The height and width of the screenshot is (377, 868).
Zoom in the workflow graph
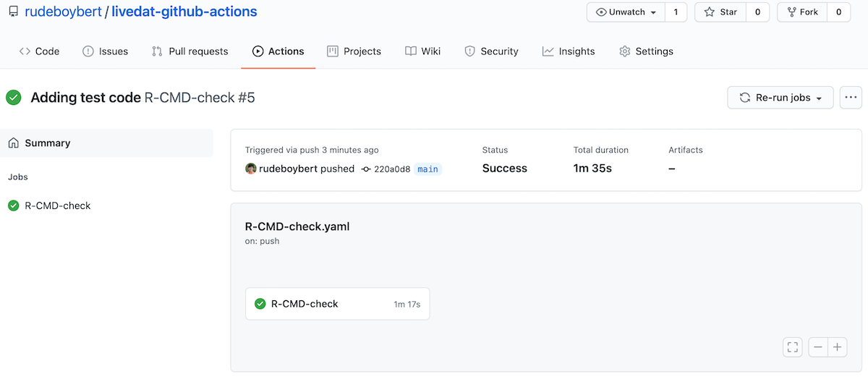tap(838, 347)
